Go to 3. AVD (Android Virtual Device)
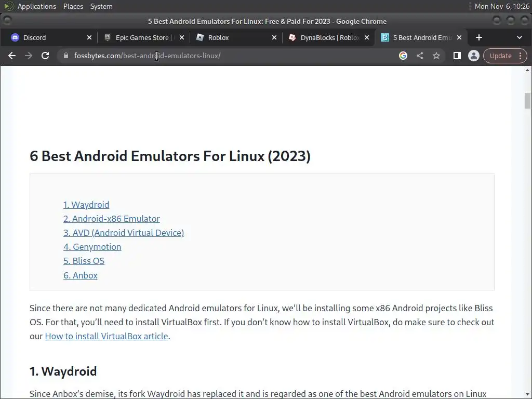 124,233
